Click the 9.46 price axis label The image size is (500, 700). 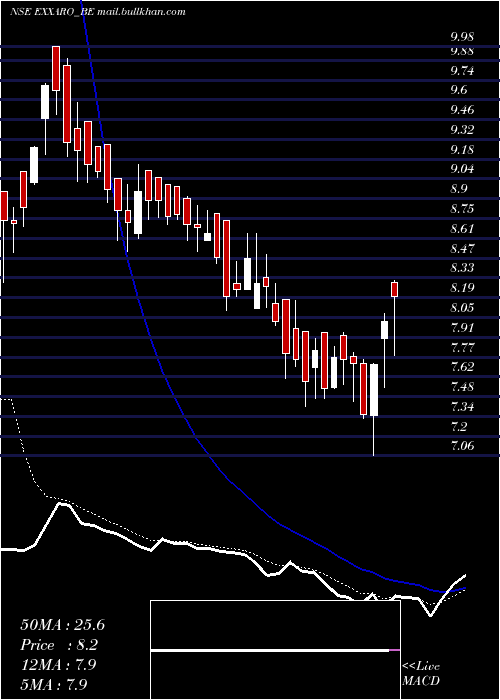point(462,110)
